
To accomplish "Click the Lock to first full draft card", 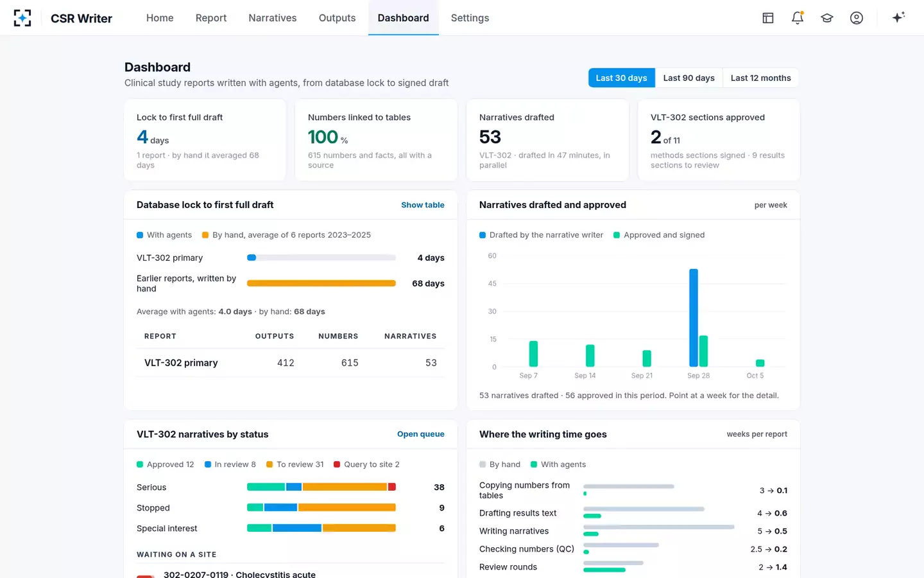I will (205, 140).
